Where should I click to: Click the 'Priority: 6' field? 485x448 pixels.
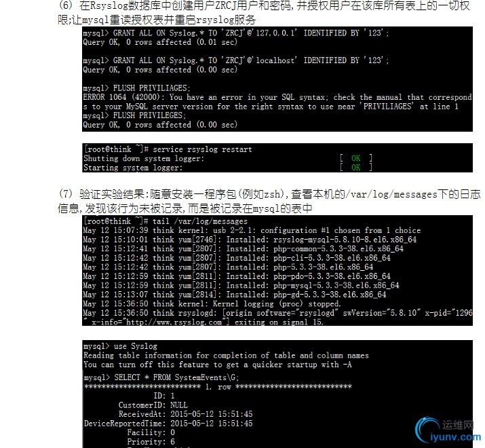151,441
